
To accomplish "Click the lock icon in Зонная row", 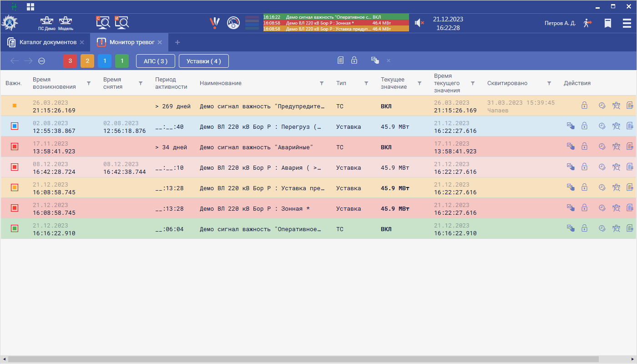I will pyautogui.click(x=584, y=208).
